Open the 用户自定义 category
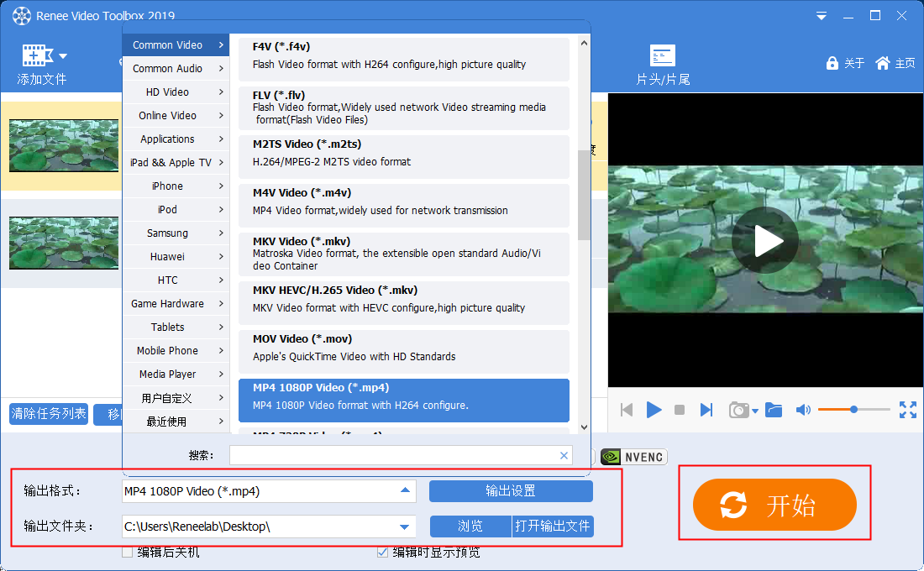Viewport: 924px width, 571px height. pyautogui.click(x=176, y=398)
